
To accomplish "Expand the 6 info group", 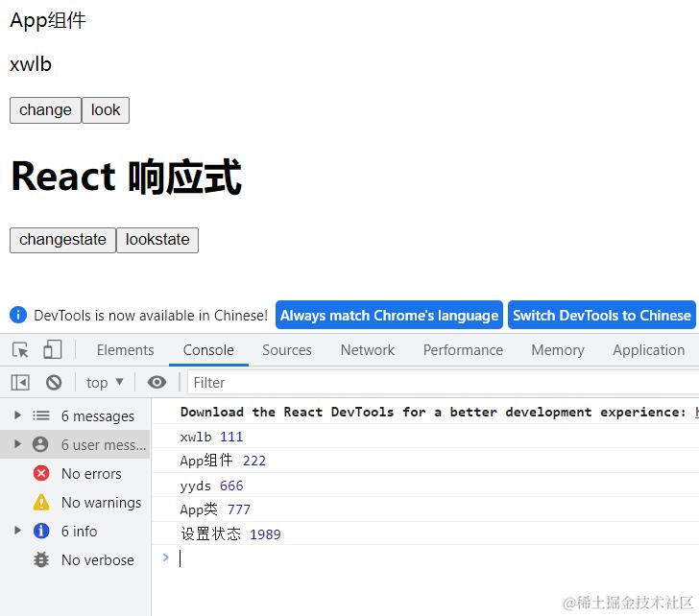I will coord(17,531).
